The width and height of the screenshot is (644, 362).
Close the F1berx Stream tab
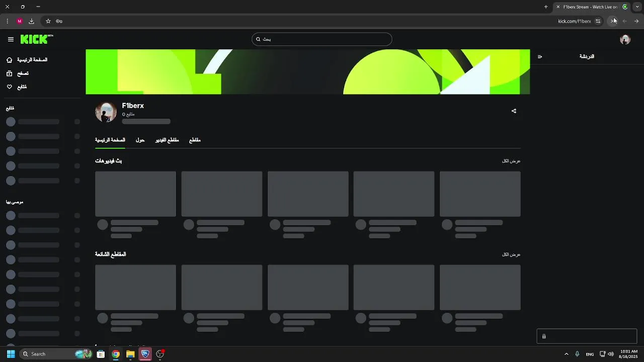(558, 7)
